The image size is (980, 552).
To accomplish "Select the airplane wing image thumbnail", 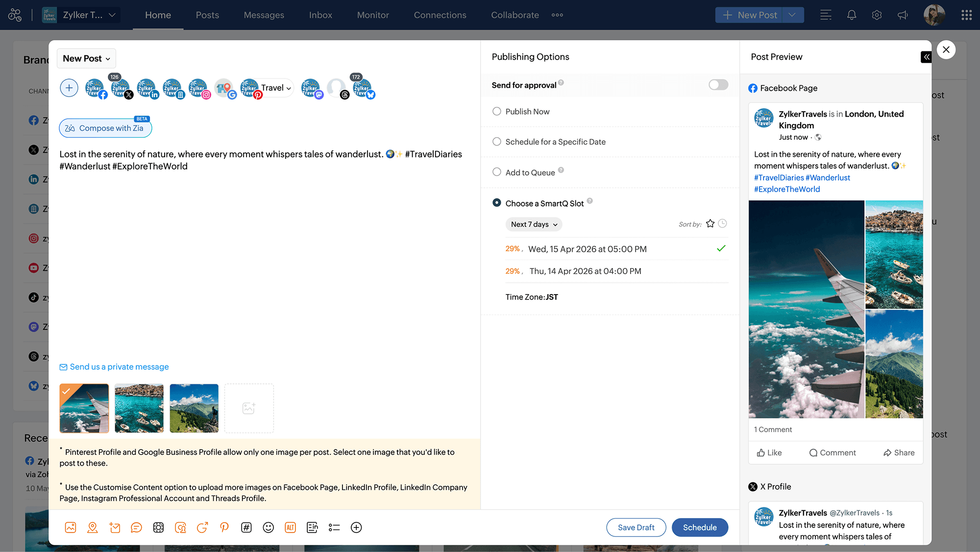I will [x=84, y=408].
